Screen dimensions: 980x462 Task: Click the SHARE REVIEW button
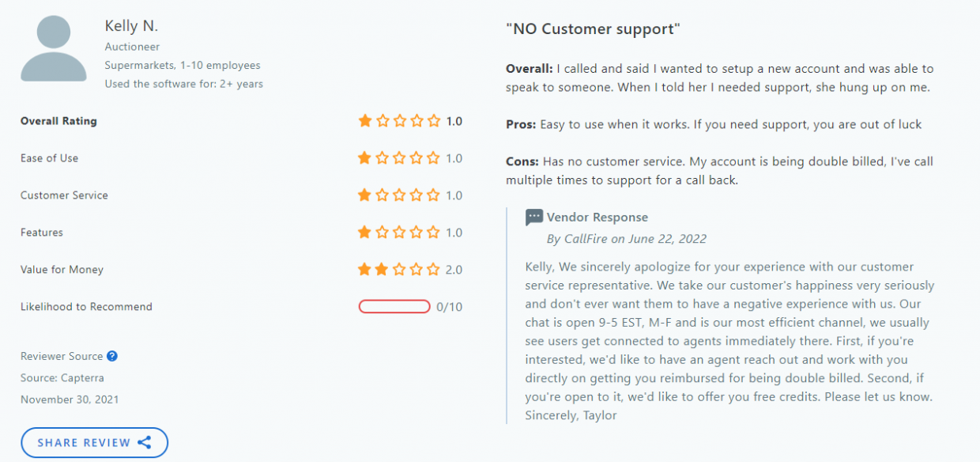point(94,442)
